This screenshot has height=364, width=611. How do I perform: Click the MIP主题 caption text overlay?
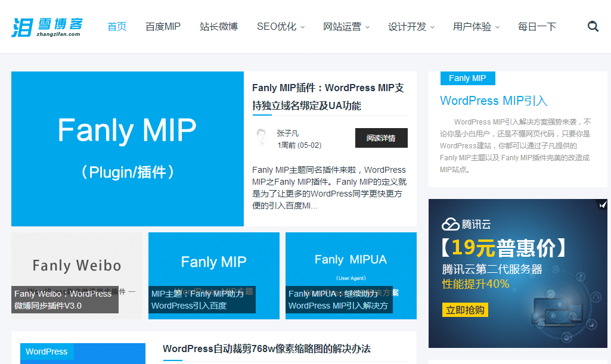pyautogui.click(x=202, y=300)
